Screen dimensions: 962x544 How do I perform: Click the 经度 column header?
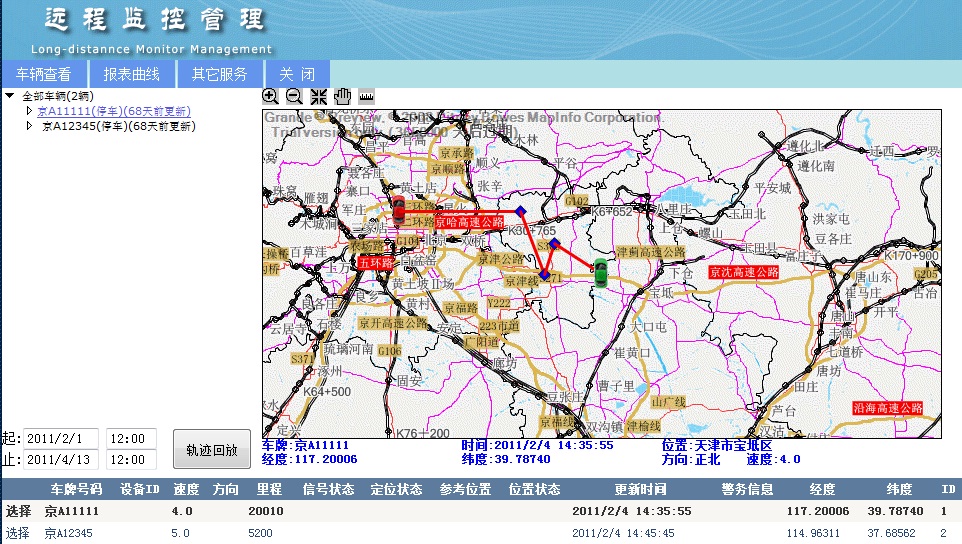coord(822,489)
